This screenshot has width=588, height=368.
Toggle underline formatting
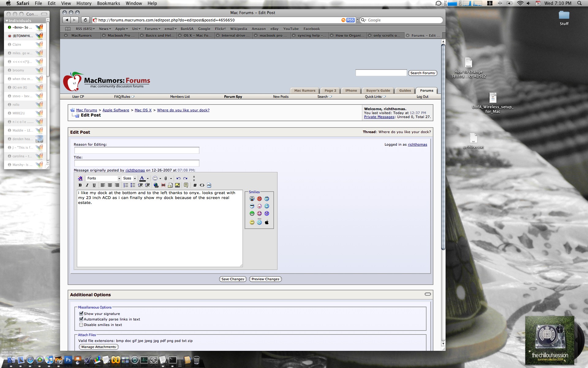tap(94, 185)
